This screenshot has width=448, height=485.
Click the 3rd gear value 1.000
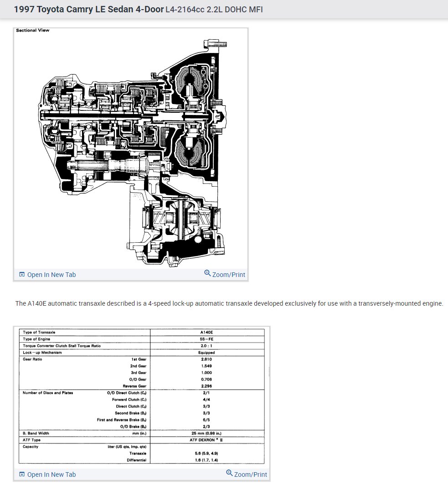206,373
